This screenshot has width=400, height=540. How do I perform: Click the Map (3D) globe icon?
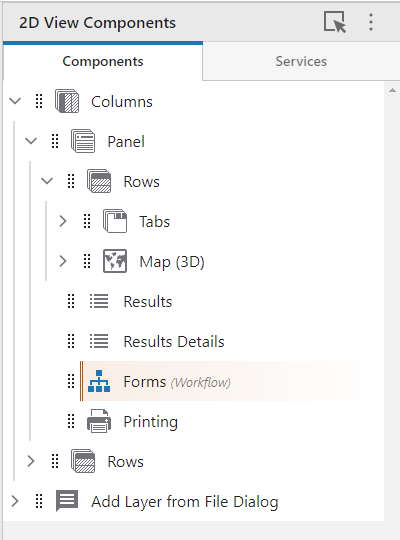[115, 261]
